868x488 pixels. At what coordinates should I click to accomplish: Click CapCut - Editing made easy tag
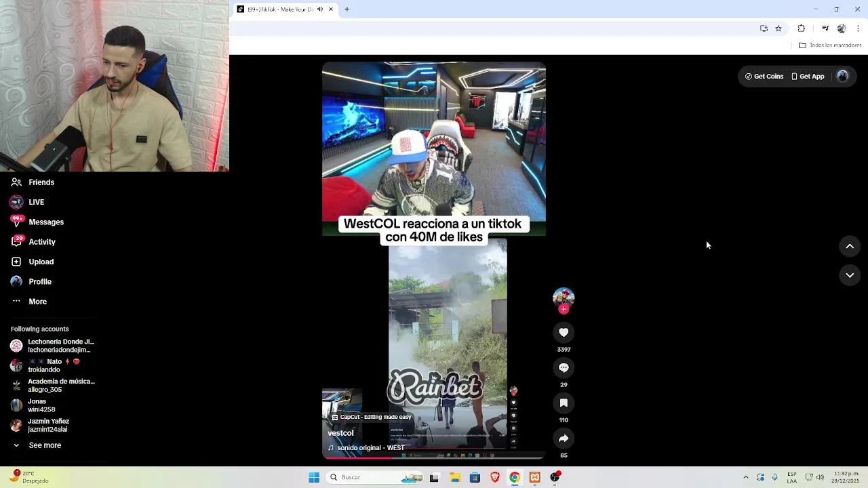click(x=371, y=417)
